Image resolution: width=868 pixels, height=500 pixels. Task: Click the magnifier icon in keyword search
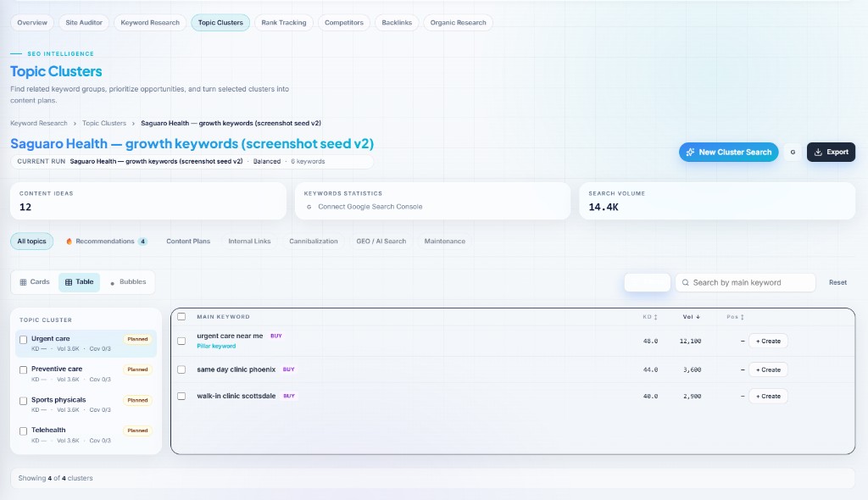tap(685, 282)
